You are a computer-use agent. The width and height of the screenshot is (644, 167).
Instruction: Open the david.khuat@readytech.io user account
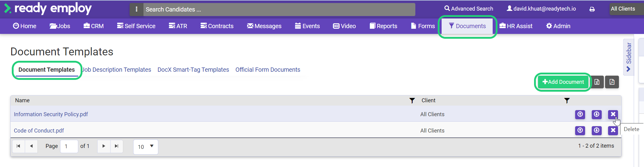[541, 9]
